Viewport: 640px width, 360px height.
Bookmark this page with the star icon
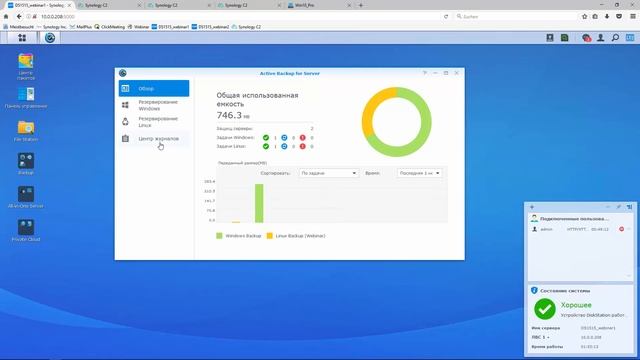(x=584, y=16)
